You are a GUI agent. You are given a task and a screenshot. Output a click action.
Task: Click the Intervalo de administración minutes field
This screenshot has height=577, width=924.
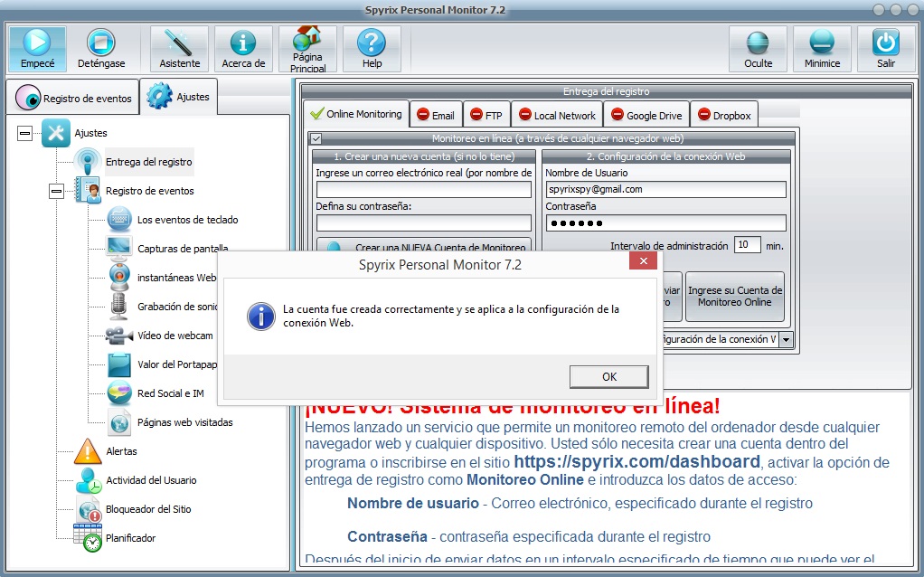(x=747, y=244)
